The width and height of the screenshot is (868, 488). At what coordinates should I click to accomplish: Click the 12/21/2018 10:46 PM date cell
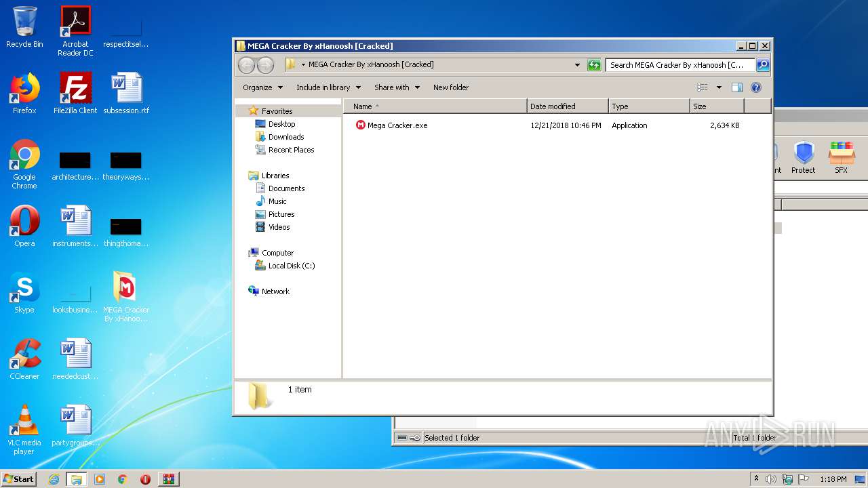pos(566,125)
